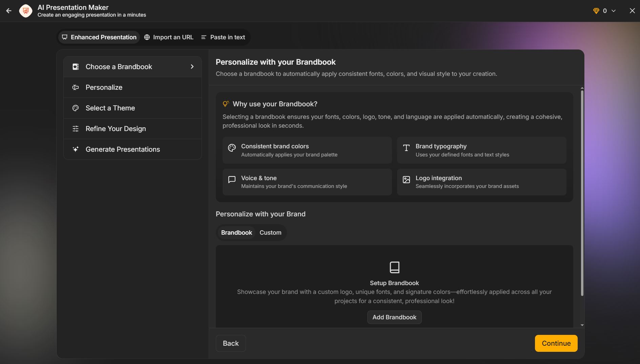The image size is (640, 364).
Task: Click the credits count '0'
Action: tap(605, 11)
